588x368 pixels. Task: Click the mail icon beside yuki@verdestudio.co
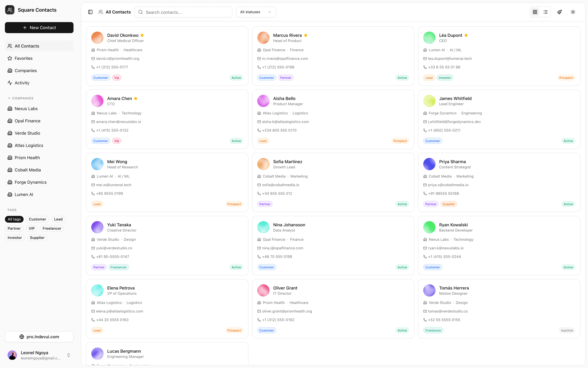click(x=93, y=248)
